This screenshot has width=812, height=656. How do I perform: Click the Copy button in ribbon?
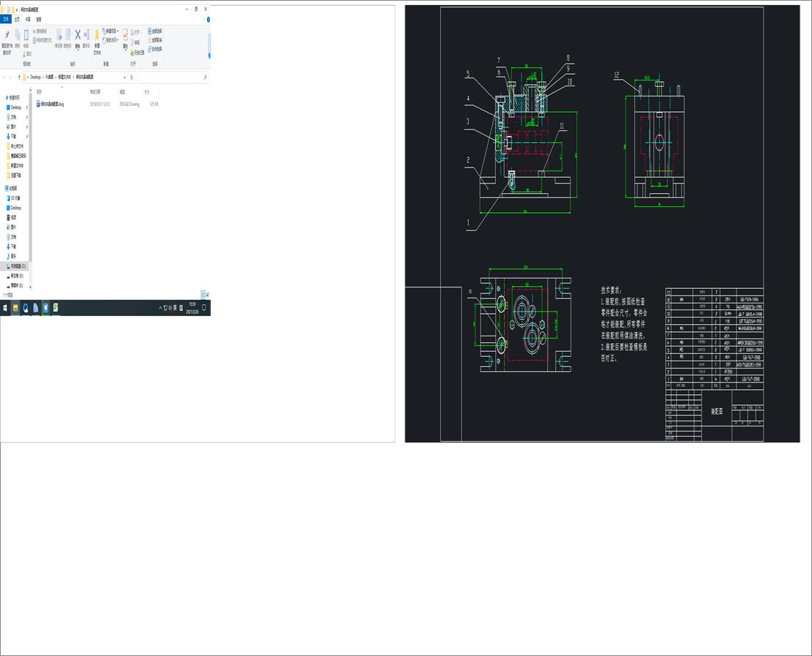tap(17, 38)
